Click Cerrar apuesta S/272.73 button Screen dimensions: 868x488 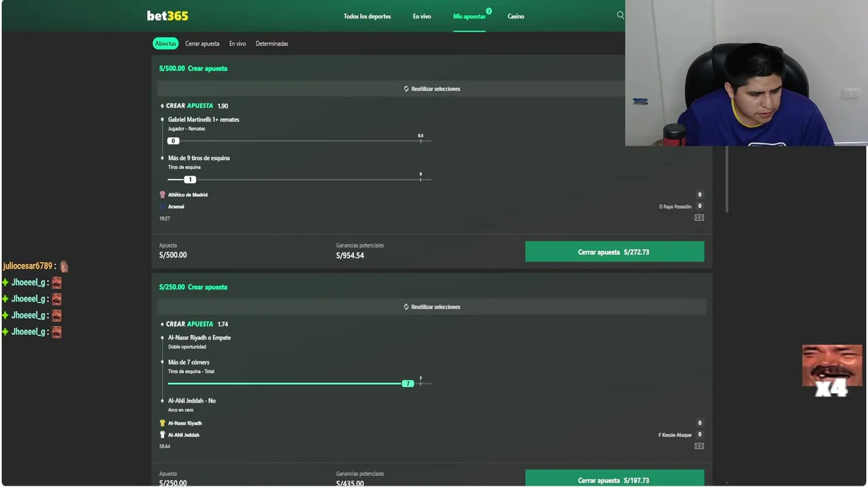[x=614, y=251]
